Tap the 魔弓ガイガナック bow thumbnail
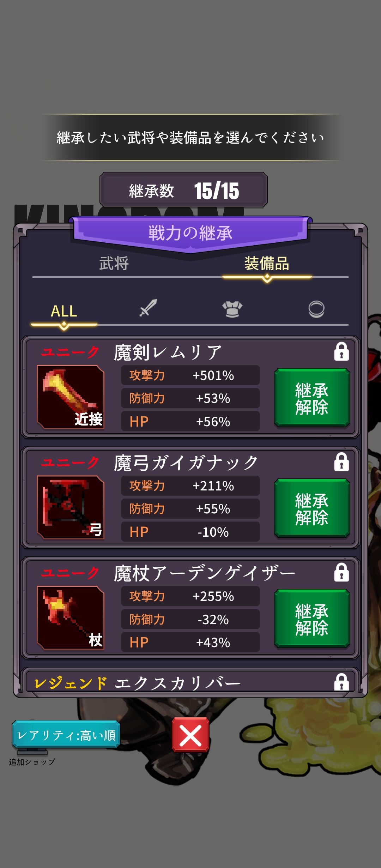This screenshot has height=868, width=381. point(71,507)
